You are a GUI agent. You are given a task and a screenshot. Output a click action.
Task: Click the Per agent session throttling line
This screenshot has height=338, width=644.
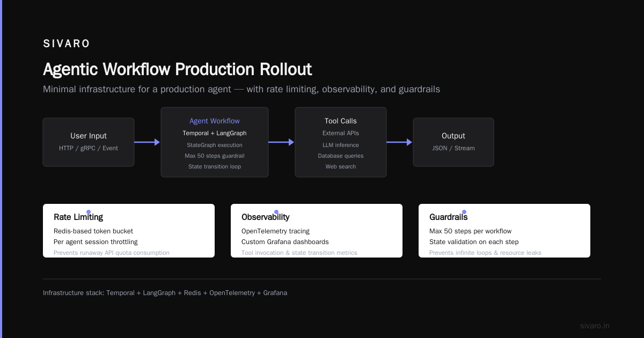pos(96,242)
